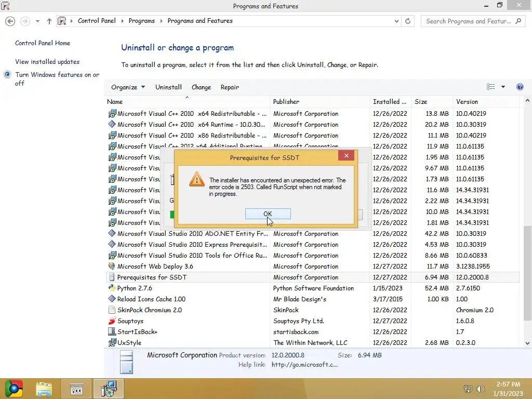The height and width of the screenshot is (399, 532).
Task: Open the Help question mark icon
Action: tap(520, 87)
